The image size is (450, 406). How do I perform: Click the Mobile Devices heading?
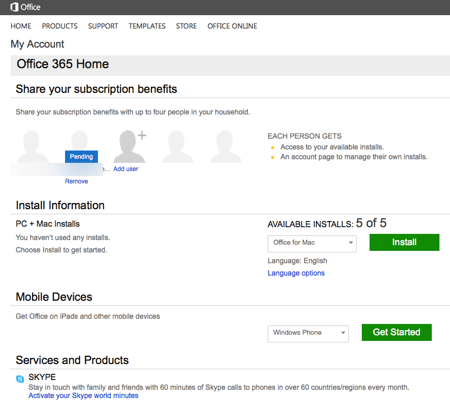click(54, 297)
